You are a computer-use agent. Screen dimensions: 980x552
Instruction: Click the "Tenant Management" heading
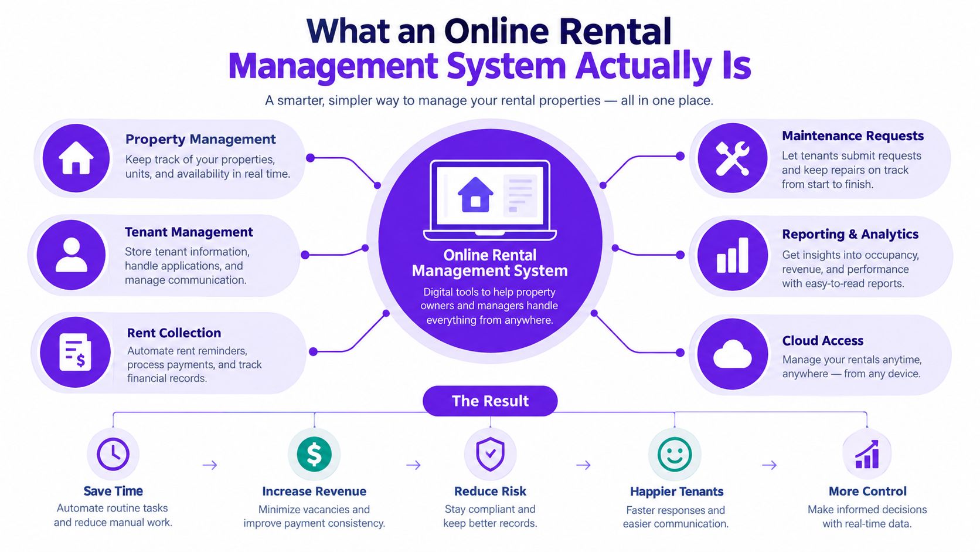point(189,232)
